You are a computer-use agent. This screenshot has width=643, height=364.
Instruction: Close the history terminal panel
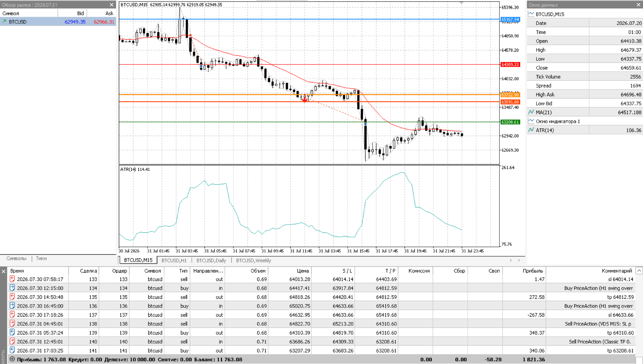click(3, 271)
